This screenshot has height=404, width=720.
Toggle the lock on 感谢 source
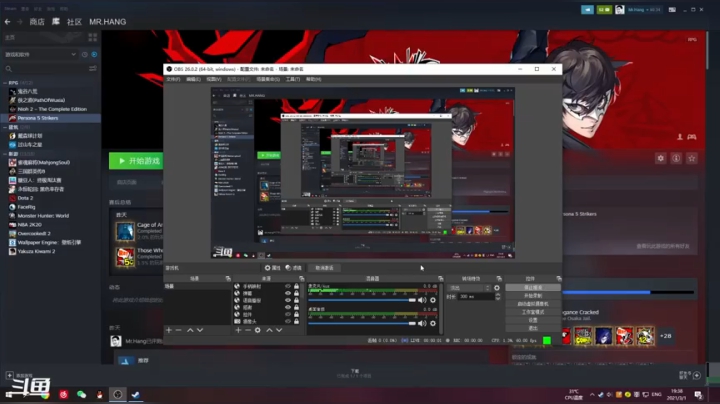[x=296, y=307]
